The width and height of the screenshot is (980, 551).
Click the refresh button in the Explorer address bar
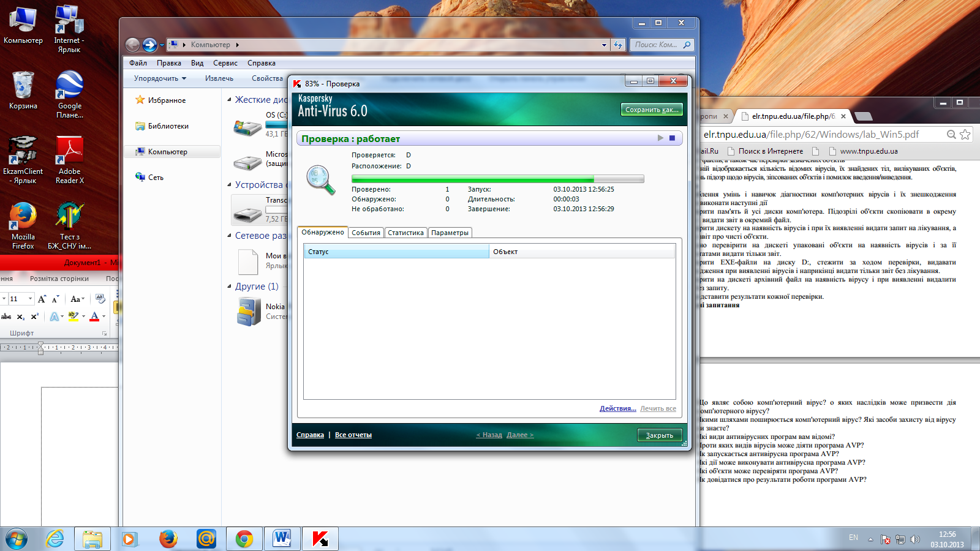618,45
